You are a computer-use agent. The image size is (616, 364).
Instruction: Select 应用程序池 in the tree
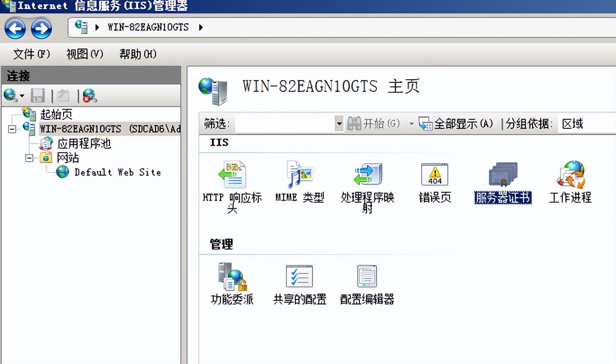point(84,144)
